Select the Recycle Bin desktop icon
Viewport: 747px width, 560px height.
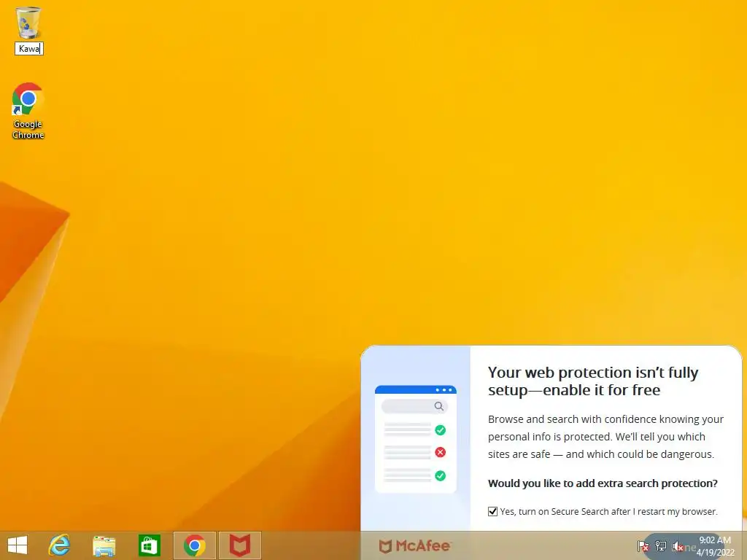[x=28, y=23]
